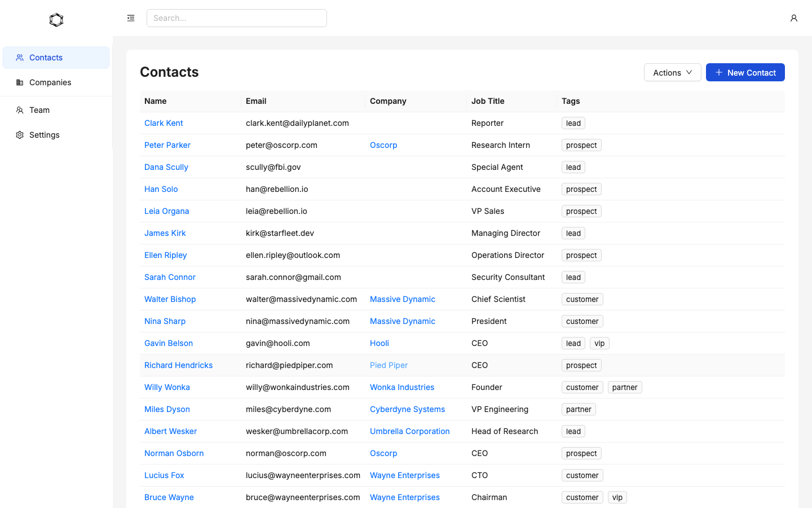Click the Team icon in the sidebar
Image resolution: width=812 pixels, height=508 pixels.
pyautogui.click(x=20, y=110)
